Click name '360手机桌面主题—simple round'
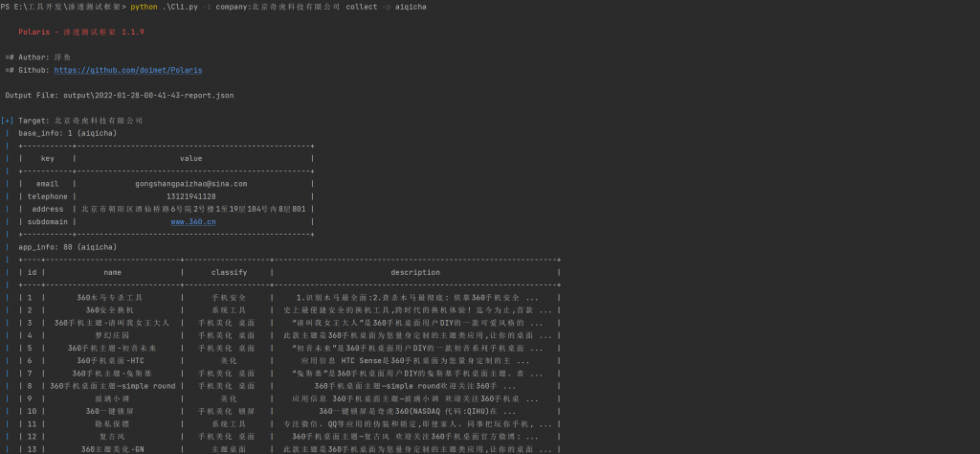This screenshot has width=980, height=454. 113,386
